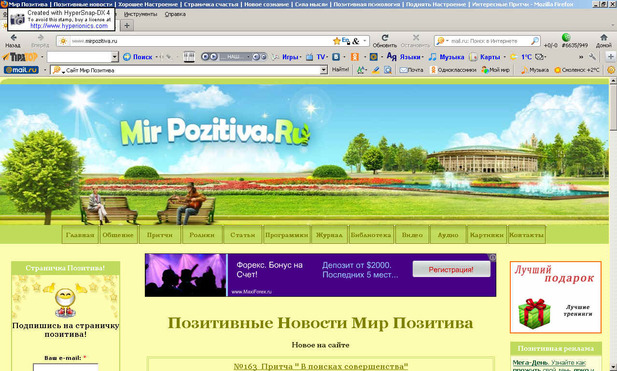Click the Регистрация! banner button
The height and width of the screenshot is (371, 617).
pos(451,269)
